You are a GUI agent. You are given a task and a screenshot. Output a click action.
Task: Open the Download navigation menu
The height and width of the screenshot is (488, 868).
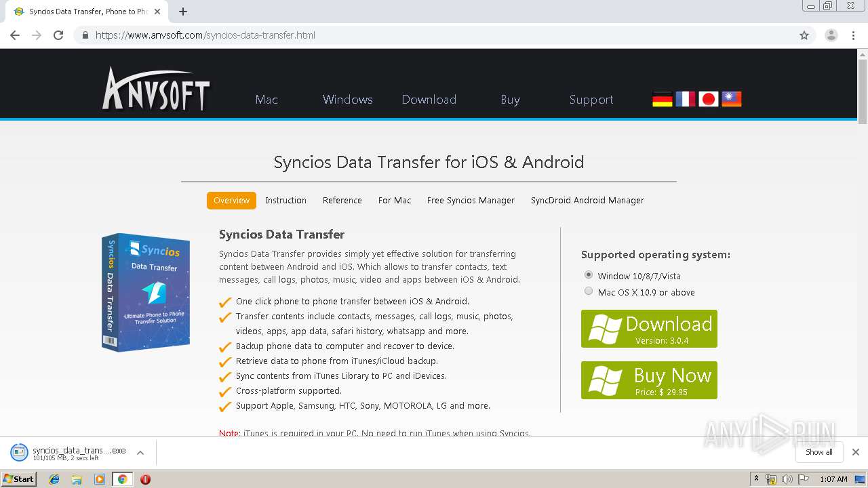point(429,100)
